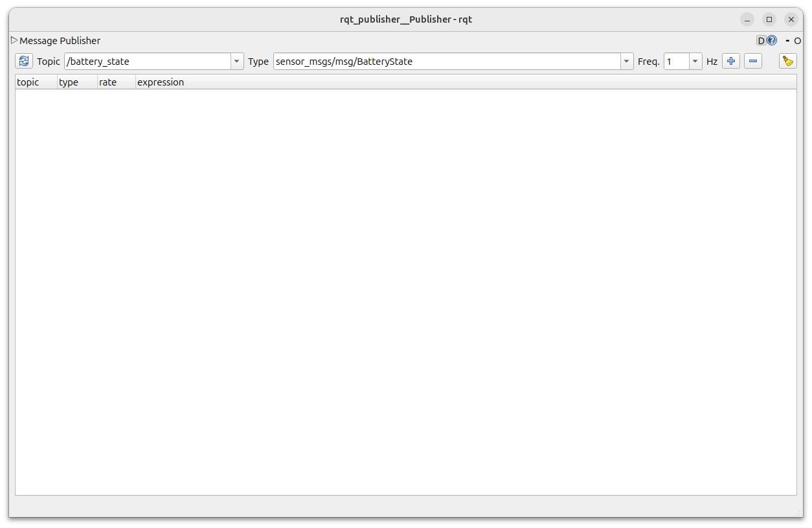Add new publisher with the plus icon
The width and height of the screenshot is (812, 528).
click(731, 62)
